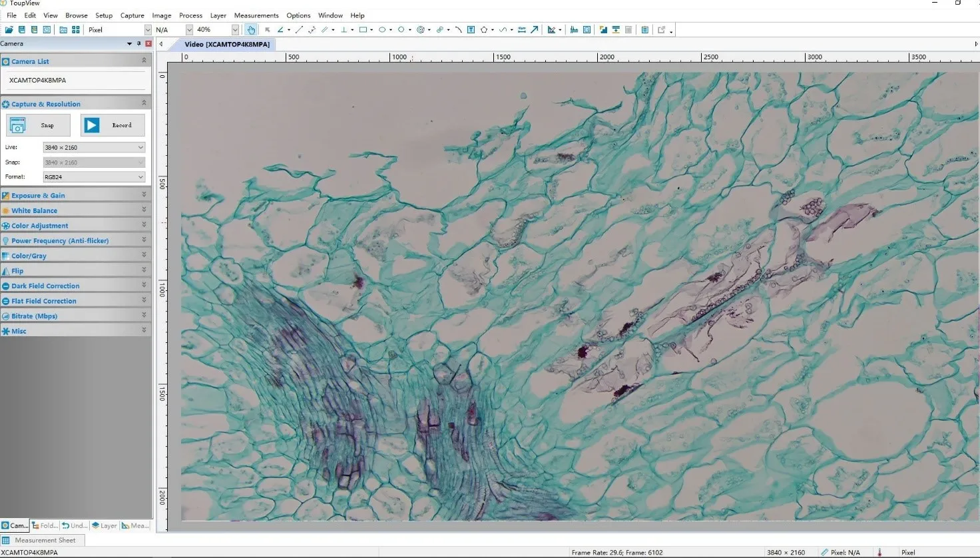Select the Curve measurement tool
980x558 pixels.
pos(503,30)
